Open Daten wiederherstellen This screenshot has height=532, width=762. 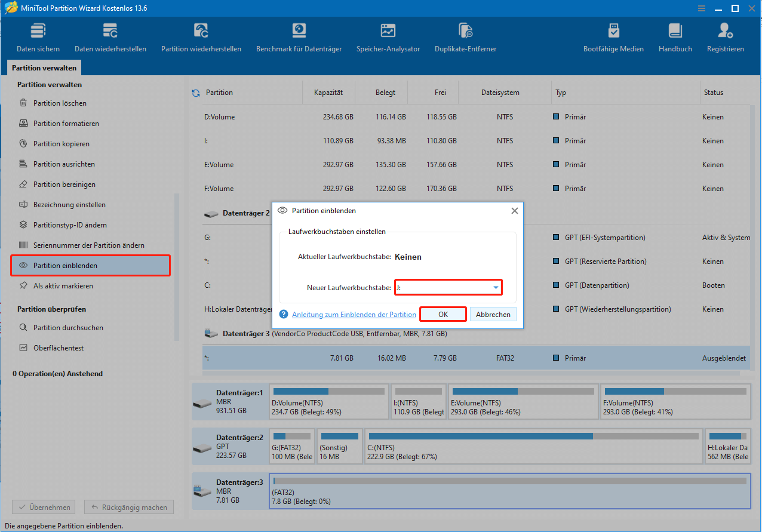(110, 36)
